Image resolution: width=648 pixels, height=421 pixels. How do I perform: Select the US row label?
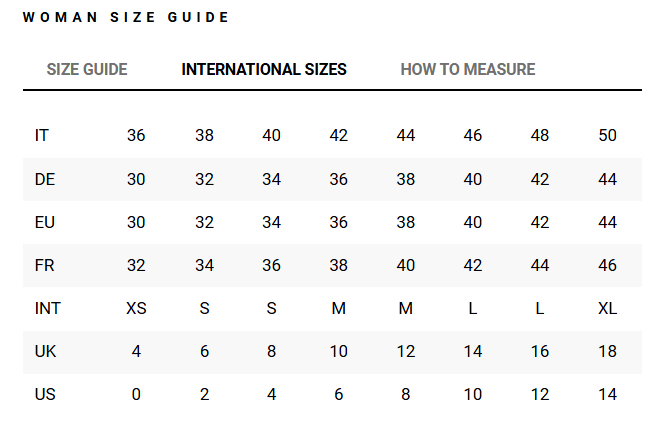point(45,394)
